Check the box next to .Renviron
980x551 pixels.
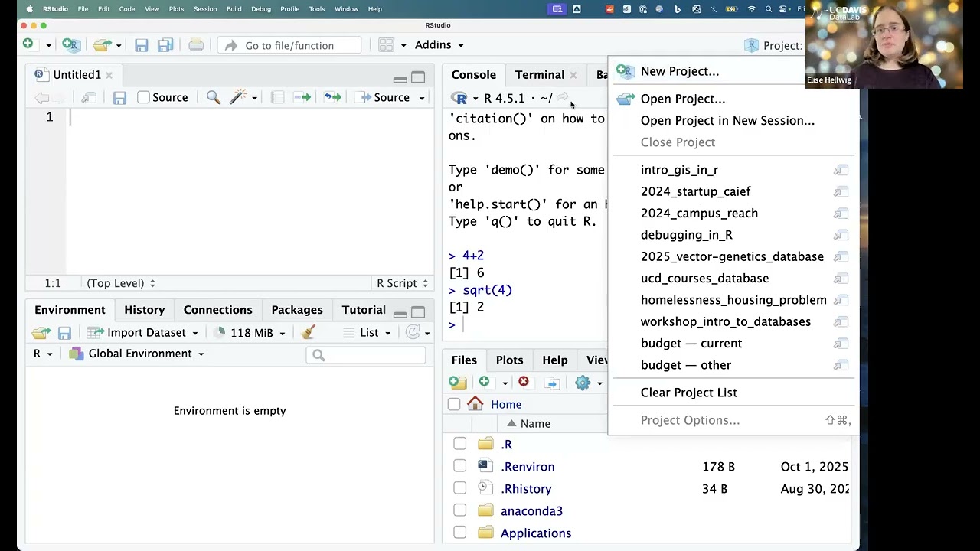pos(459,466)
